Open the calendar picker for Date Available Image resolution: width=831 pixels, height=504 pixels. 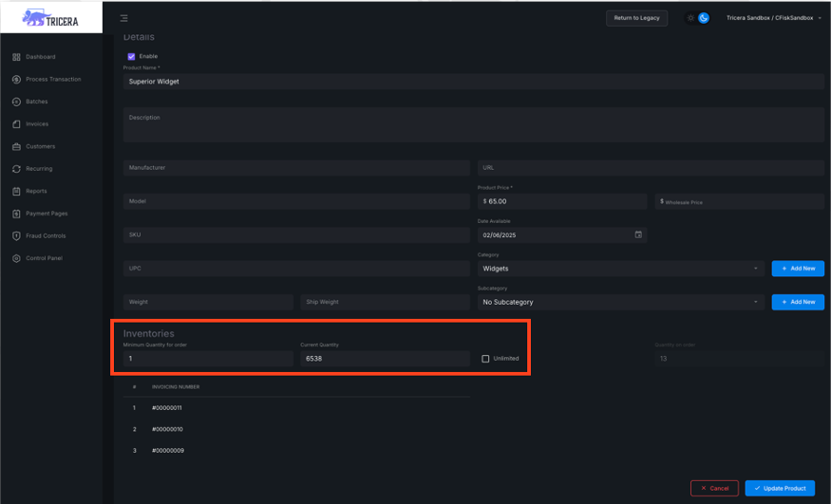tap(638, 234)
